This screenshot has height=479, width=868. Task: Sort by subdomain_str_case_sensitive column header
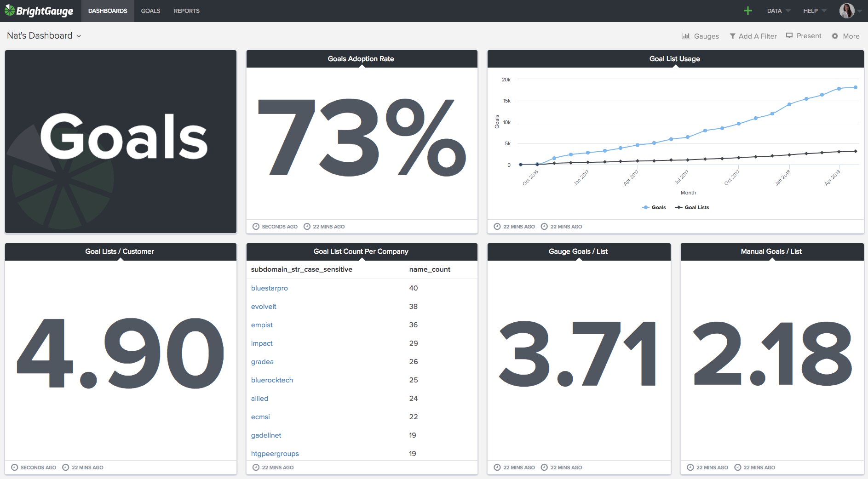coord(302,269)
